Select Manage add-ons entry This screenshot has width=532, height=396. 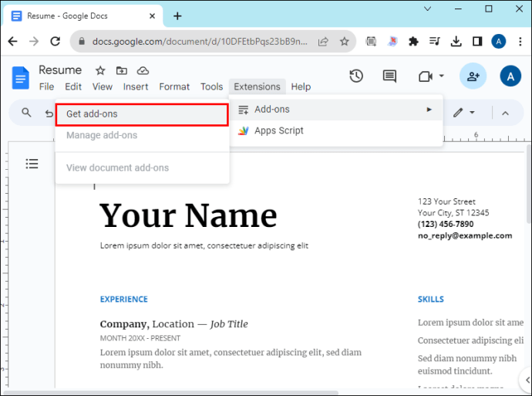click(142, 135)
